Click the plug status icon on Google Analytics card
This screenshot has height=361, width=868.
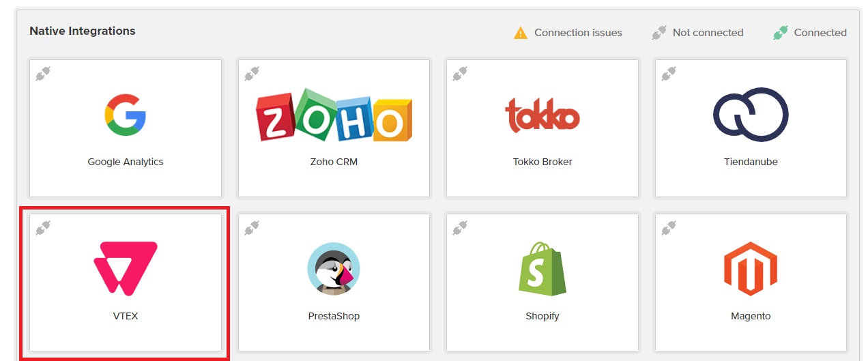tap(43, 73)
